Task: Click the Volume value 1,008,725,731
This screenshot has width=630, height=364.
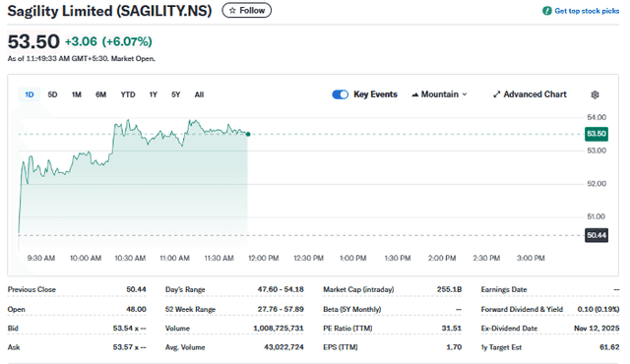Action: [279, 328]
